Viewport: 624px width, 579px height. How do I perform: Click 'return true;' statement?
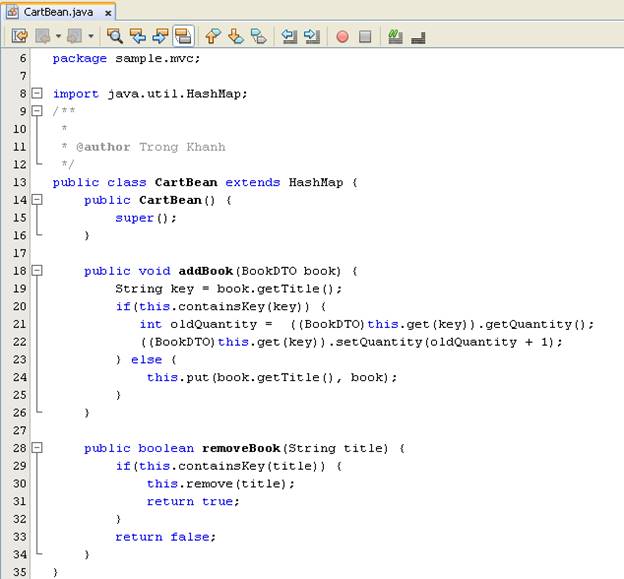(193, 501)
